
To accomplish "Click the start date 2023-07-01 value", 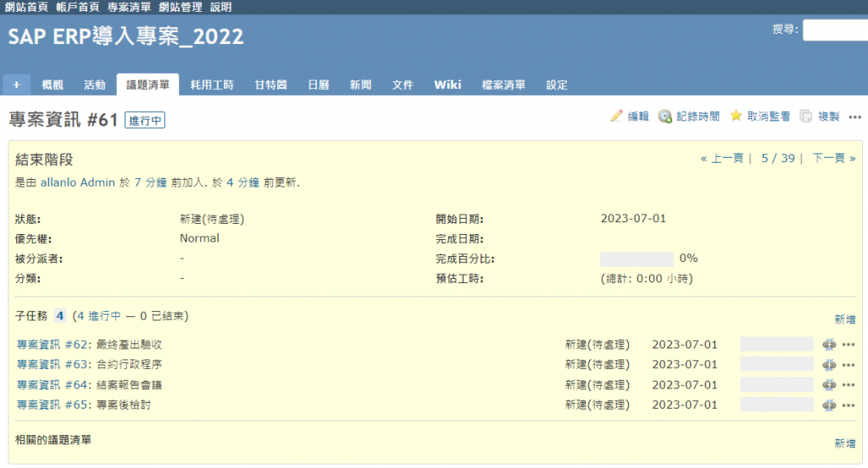I will click(633, 219).
